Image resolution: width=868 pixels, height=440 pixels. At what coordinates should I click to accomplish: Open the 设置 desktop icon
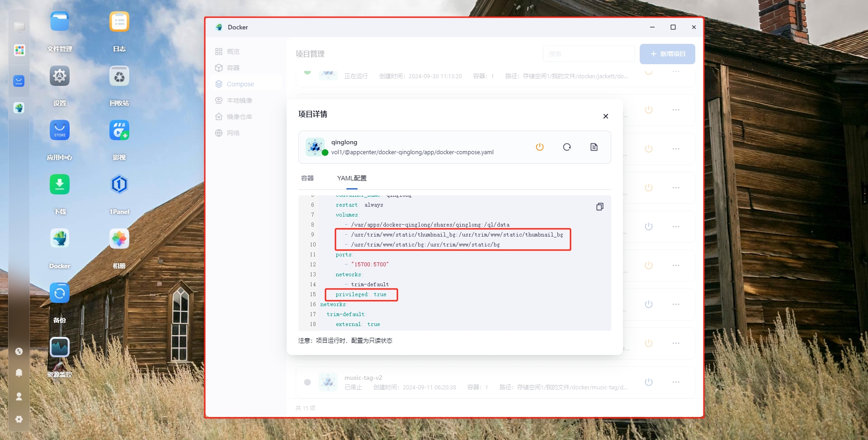[x=60, y=76]
